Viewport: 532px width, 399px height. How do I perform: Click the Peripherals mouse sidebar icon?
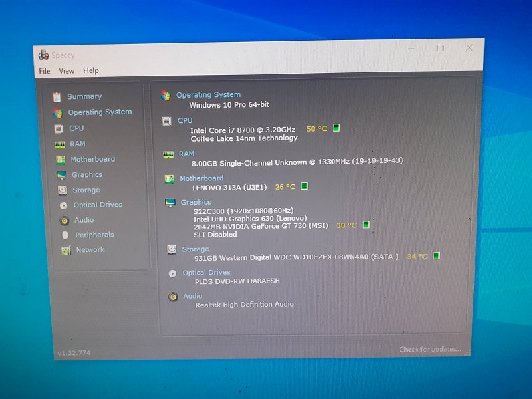pos(65,235)
